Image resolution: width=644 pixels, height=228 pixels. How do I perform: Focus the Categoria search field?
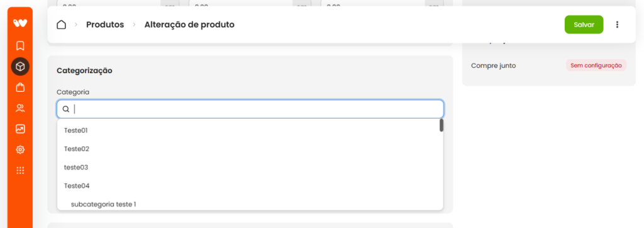click(250, 109)
